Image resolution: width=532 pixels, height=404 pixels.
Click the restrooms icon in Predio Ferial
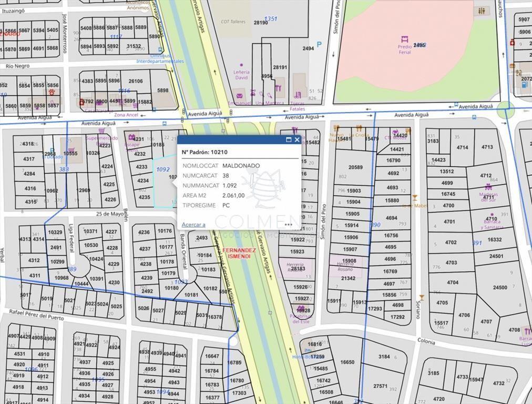(482, 11)
